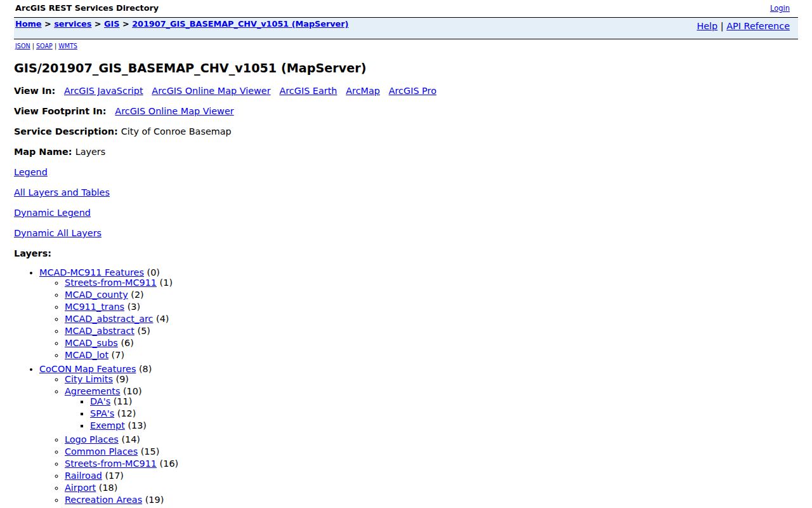
Task: Open the City Limits layer
Action: [x=89, y=379]
